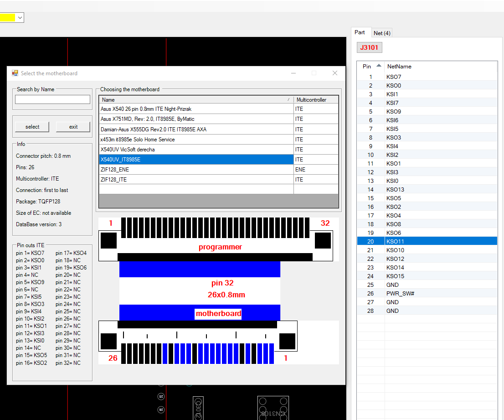This screenshot has height=420, width=504.
Task: Select pin 2 KSO0 net row
Action: (427, 86)
